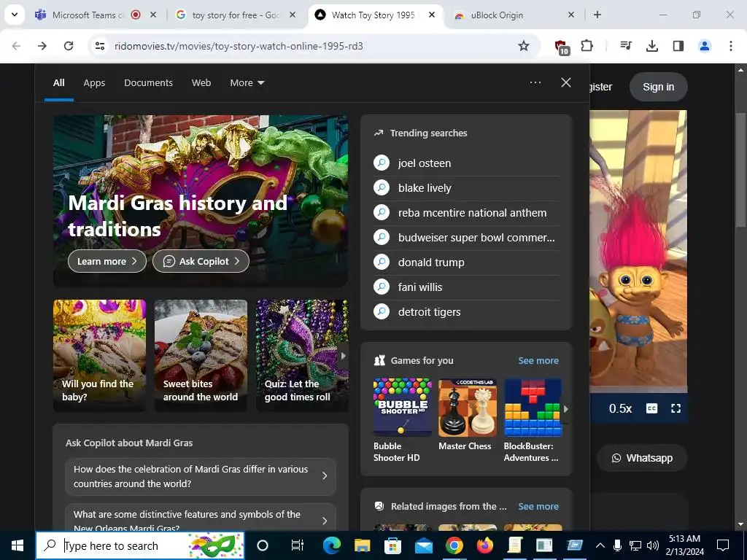Select the Documents search filter tab
Screen dimensions: 747x560
tap(148, 83)
